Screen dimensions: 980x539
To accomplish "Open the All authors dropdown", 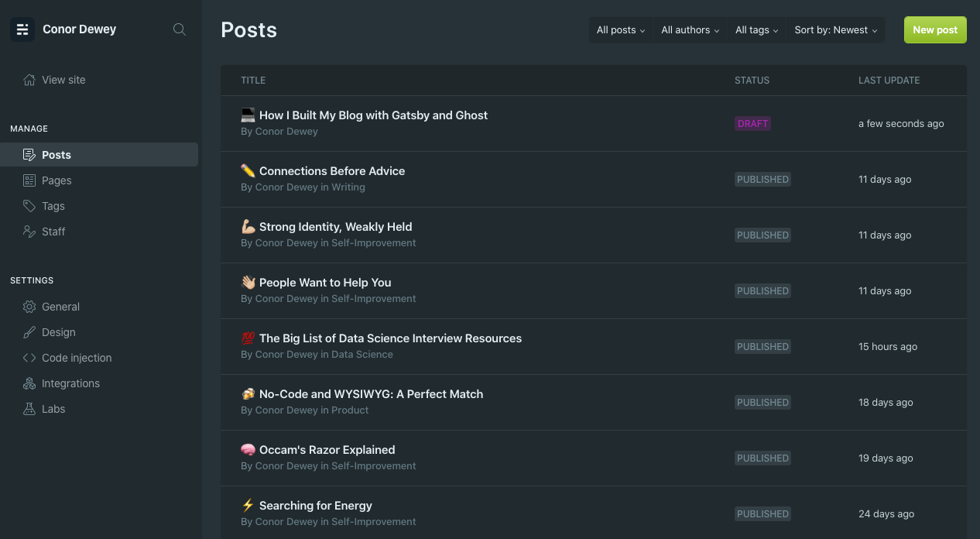I will (x=690, y=30).
